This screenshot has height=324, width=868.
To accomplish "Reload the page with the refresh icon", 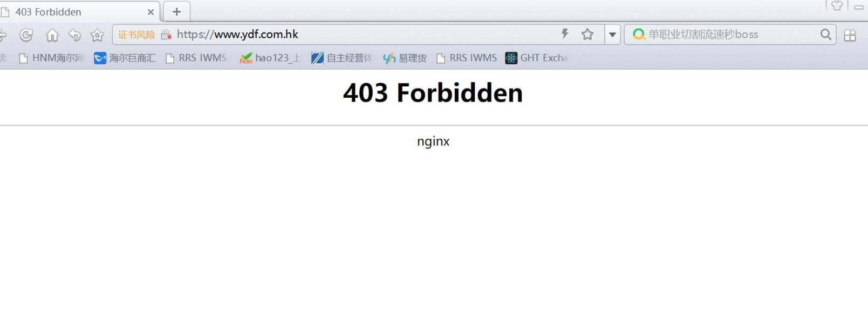I will point(26,35).
